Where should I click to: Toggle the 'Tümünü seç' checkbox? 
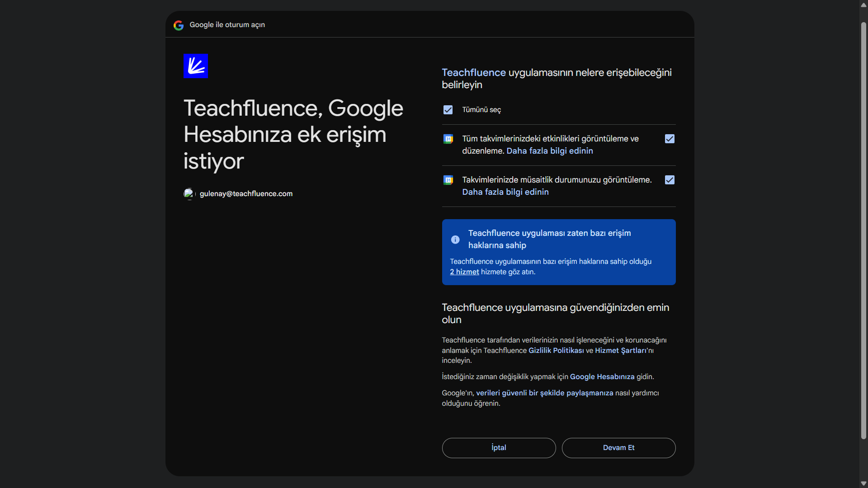pyautogui.click(x=448, y=110)
